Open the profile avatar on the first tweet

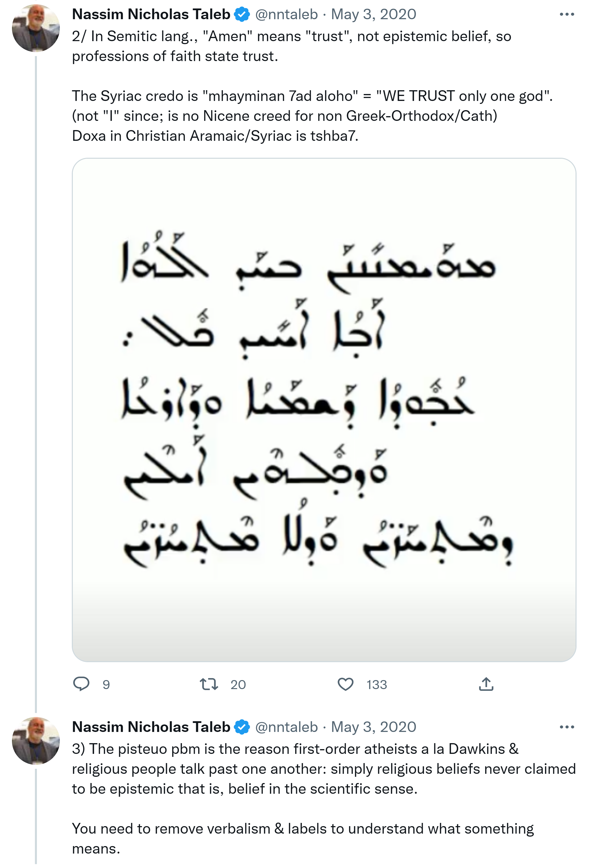pyautogui.click(x=36, y=28)
